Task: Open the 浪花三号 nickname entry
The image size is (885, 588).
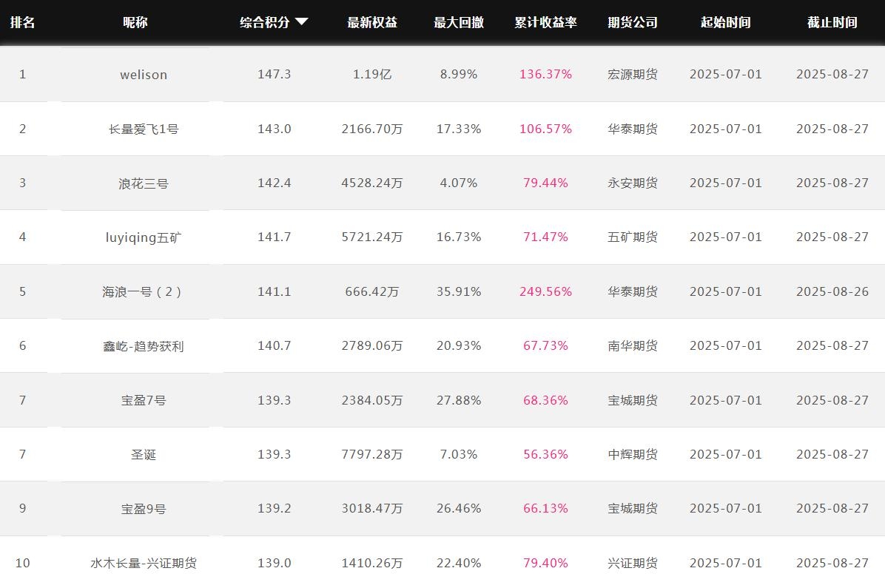Action: [x=144, y=183]
